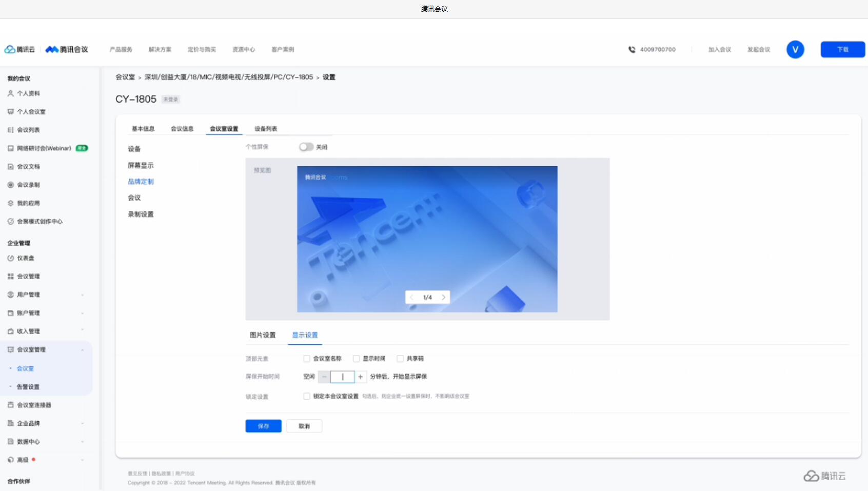Image resolution: width=868 pixels, height=491 pixels.
Task: Click the 用户管理 icon
Action: click(x=10, y=294)
